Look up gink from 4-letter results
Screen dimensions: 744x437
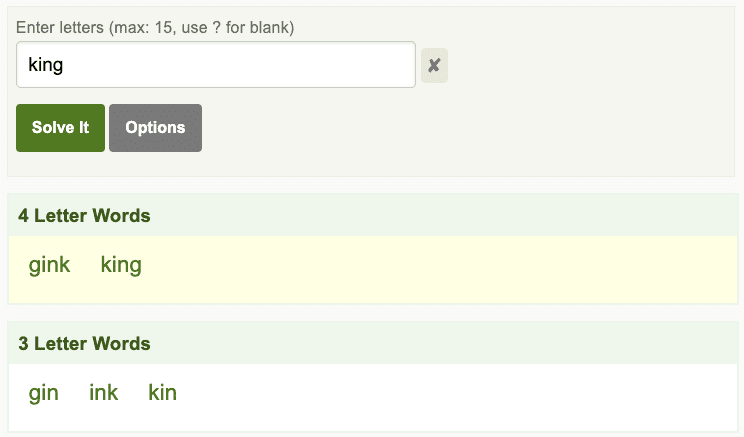tap(49, 265)
